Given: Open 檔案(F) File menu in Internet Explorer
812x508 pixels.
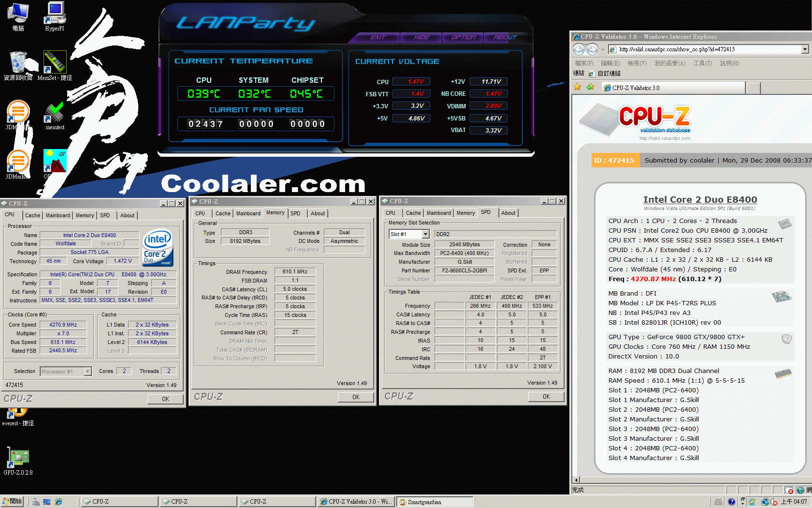Looking at the screenshot, I should (x=584, y=63).
